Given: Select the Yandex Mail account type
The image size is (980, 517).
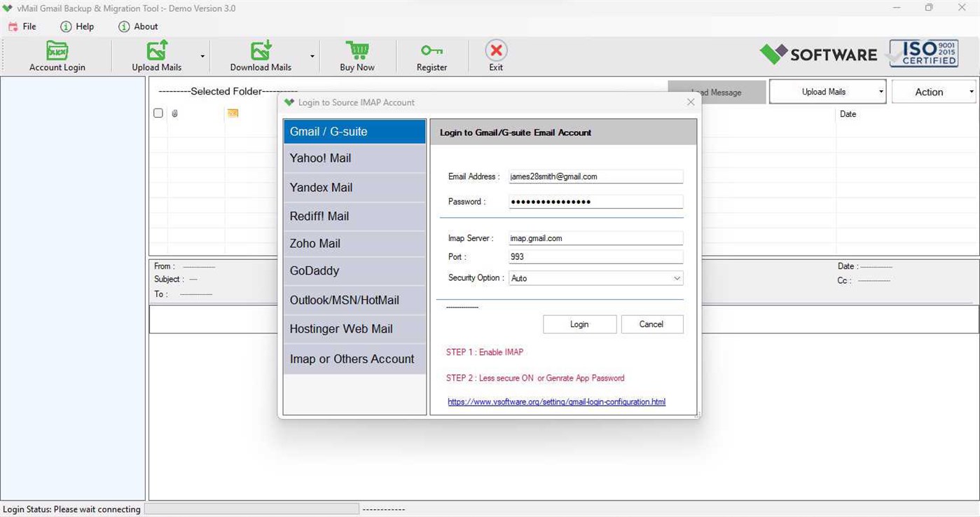Looking at the screenshot, I should 354,188.
